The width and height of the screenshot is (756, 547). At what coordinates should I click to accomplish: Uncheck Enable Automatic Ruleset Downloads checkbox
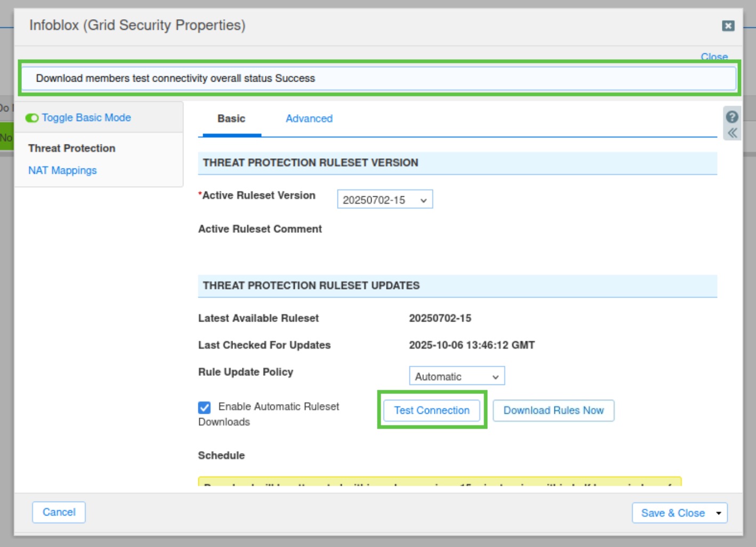coord(204,407)
